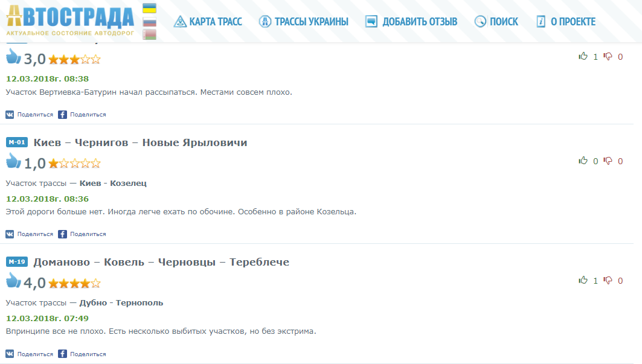Open the Трассы Украины menu item
This screenshot has height=364, width=642.
(x=303, y=22)
